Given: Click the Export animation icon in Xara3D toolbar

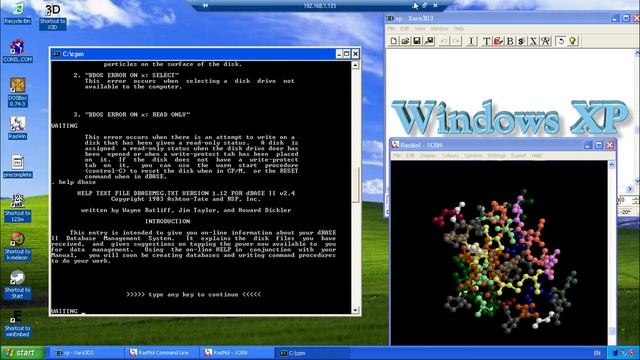Looking at the screenshot, I should 429,41.
